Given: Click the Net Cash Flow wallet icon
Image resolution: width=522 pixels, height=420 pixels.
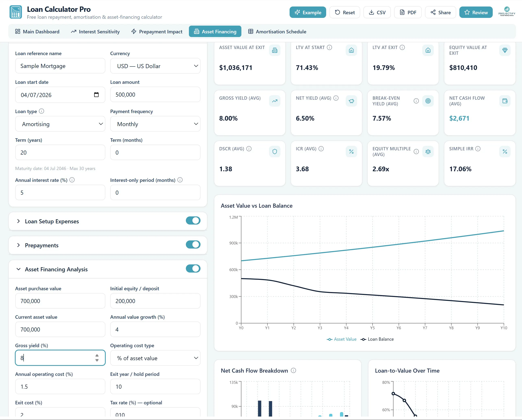Looking at the screenshot, I should pyautogui.click(x=505, y=101).
